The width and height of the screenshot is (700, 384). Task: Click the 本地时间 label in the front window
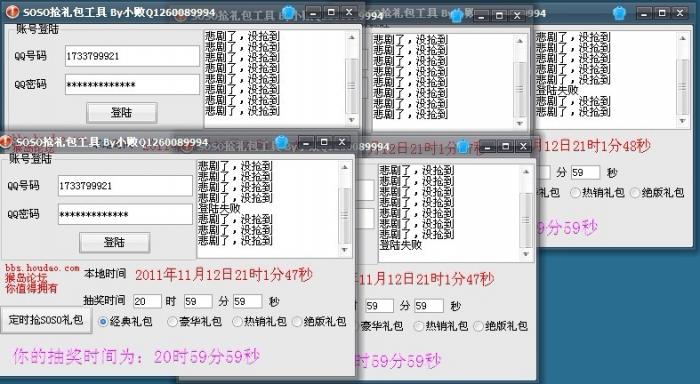105,274
